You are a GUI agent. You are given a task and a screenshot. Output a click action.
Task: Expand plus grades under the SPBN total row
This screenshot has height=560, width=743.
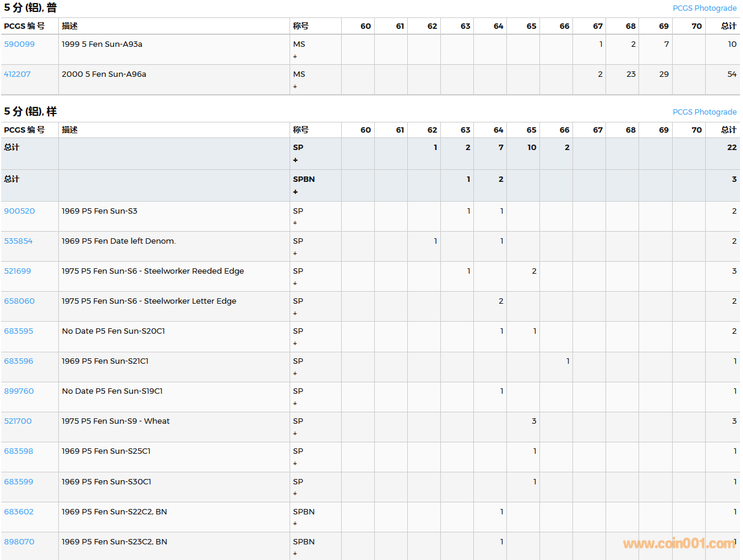pos(296,192)
